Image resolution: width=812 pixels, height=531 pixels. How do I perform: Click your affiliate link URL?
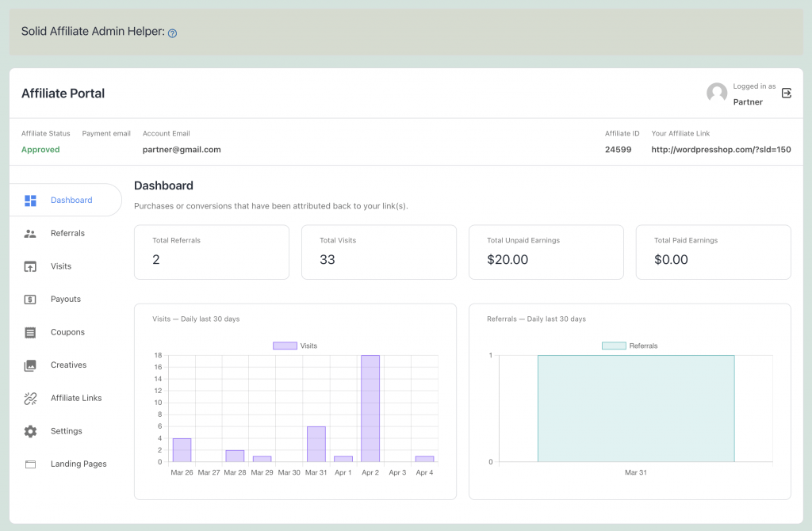(x=721, y=149)
